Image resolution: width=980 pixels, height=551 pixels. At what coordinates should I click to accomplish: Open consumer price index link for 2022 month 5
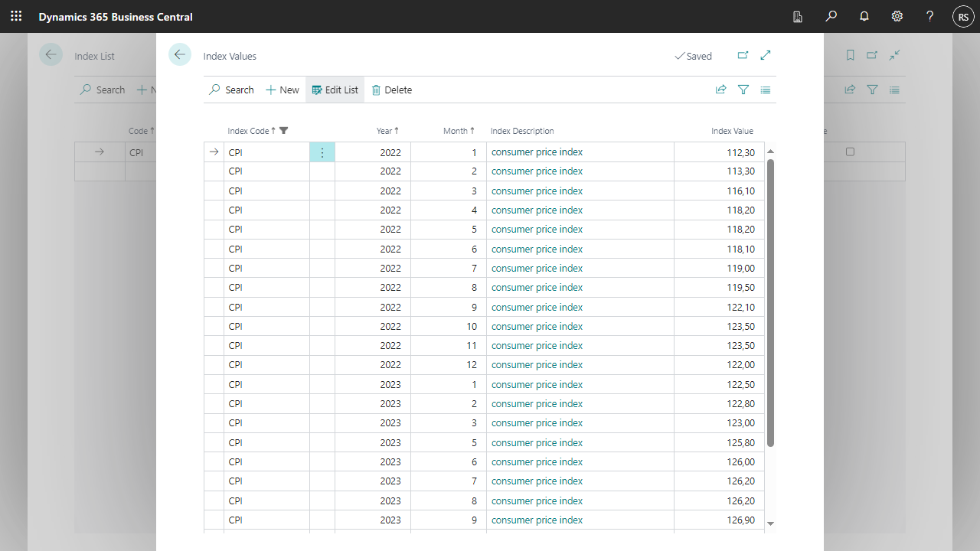(537, 230)
